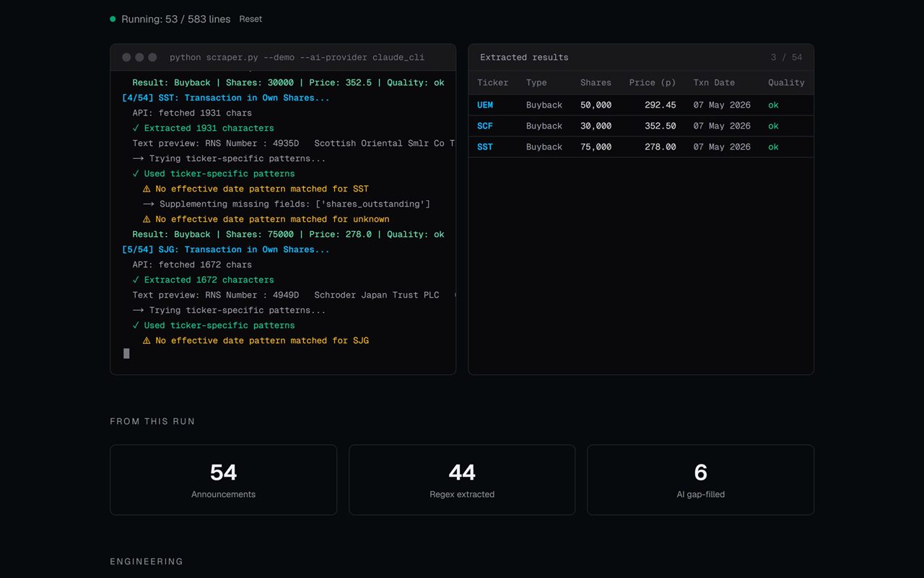Click the second terminal window dot
Screen dimensions: 924x578
139,57
